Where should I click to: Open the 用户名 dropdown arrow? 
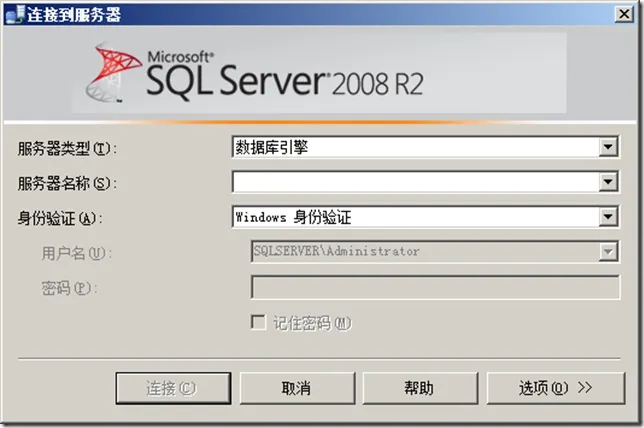click(x=608, y=251)
